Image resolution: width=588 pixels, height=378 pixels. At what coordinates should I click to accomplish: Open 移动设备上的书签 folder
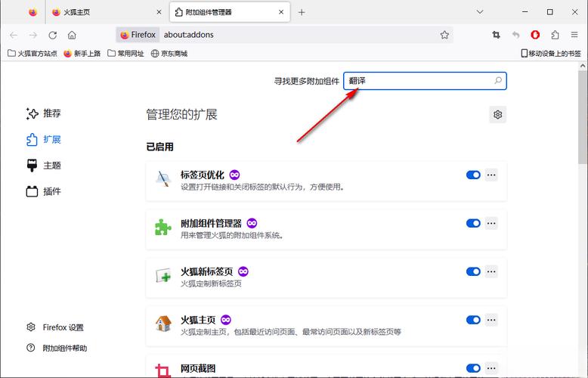[551, 54]
